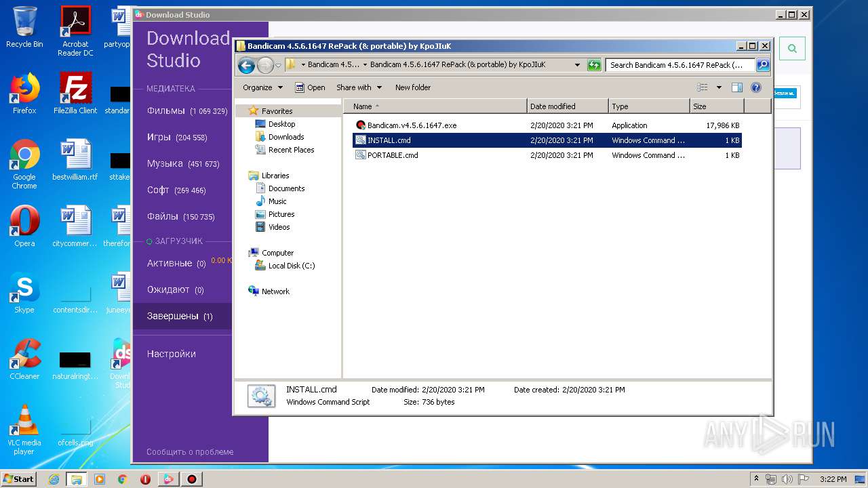Open the Explorer help icon
Viewport: 868px width, 488px height.
pos(756,87)
